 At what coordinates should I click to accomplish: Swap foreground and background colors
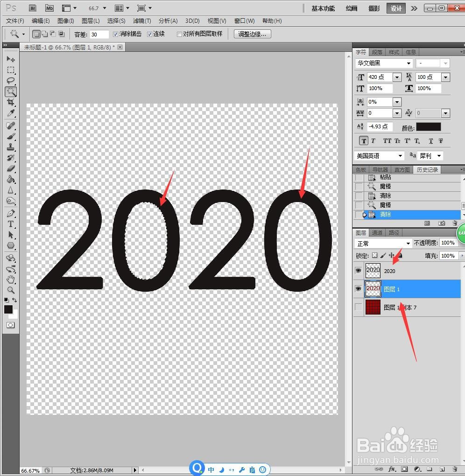[14, 300]
